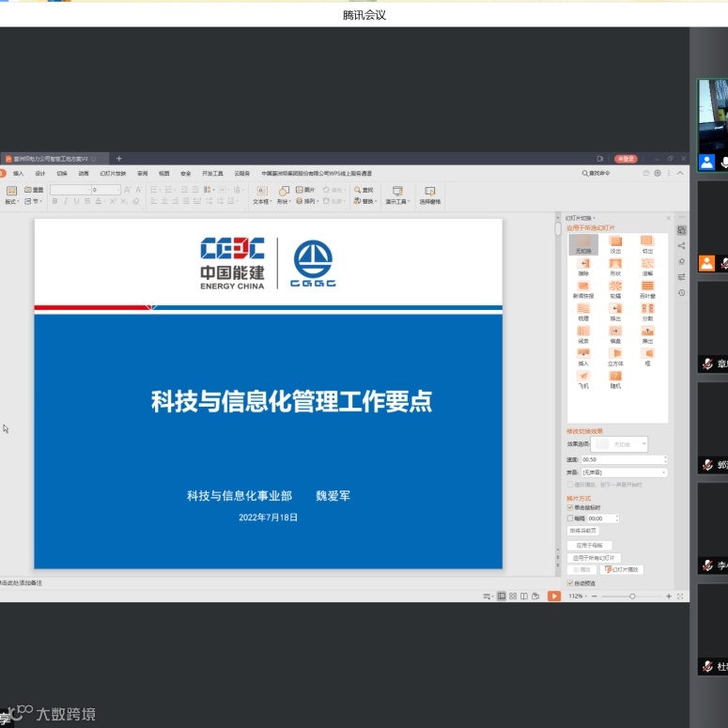Pick the 轮辐 wheel transition
This screenshot has width=728, height=728.
tap(615, 289)
